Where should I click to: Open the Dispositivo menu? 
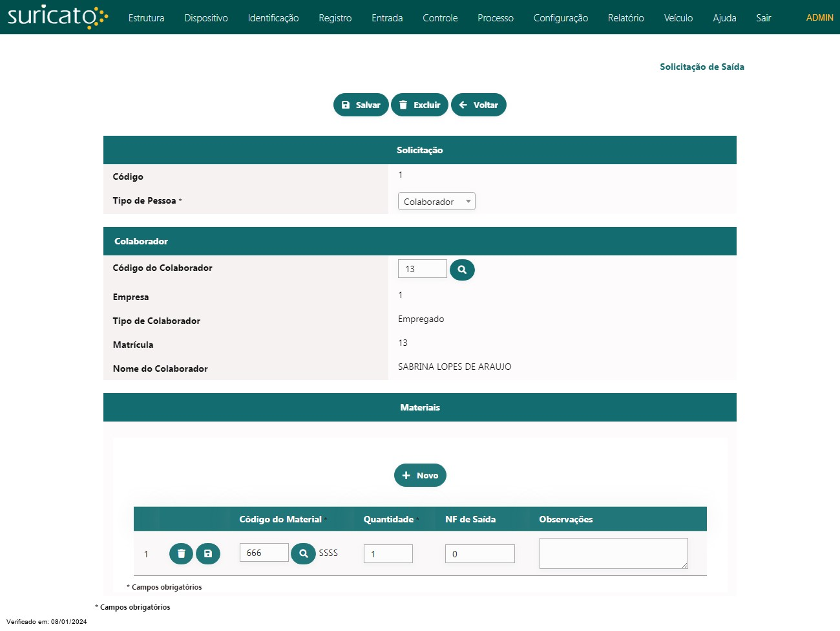pyautogui.click(x=206, y=18)
